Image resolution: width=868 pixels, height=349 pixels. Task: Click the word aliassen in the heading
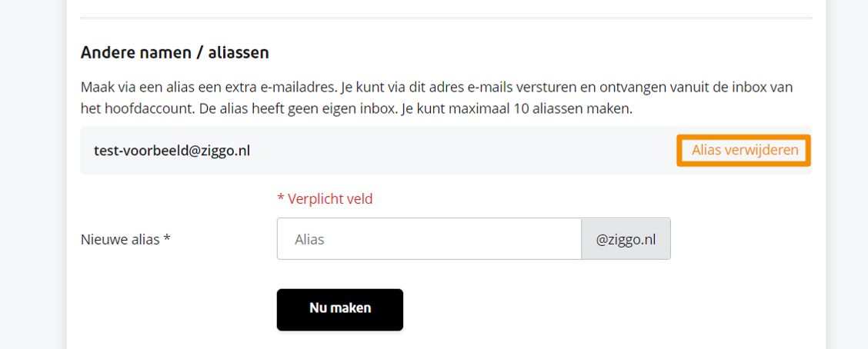(239, 53)
